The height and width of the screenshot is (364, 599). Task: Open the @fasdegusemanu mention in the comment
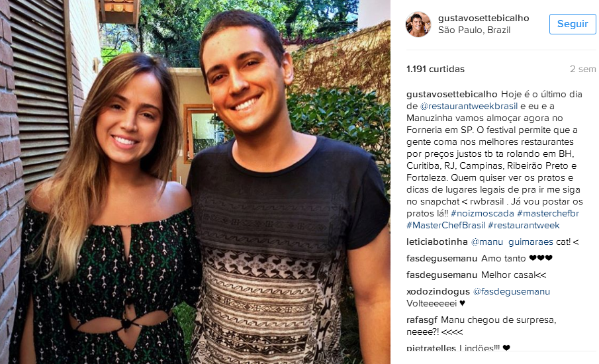pyautogui.click(x=511, y=291)
